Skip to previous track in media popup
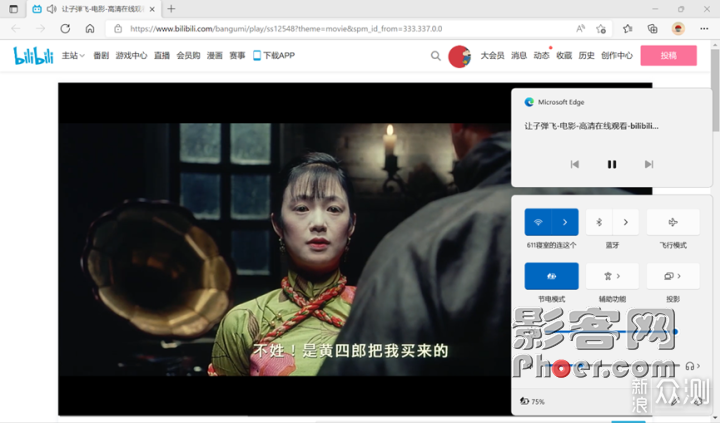Image resolution: width=720 pixels, height=423 pixels. pos(574,164)
